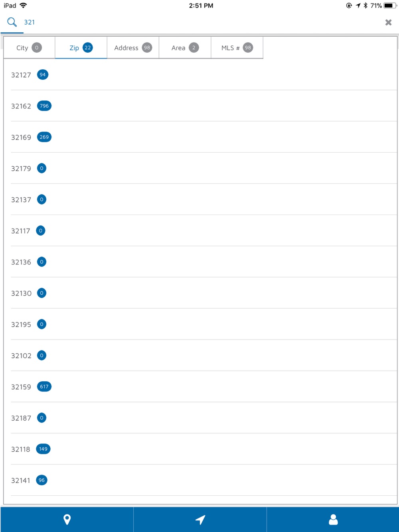Open the user profile icon in bottom bar

(x=333, y=519)
